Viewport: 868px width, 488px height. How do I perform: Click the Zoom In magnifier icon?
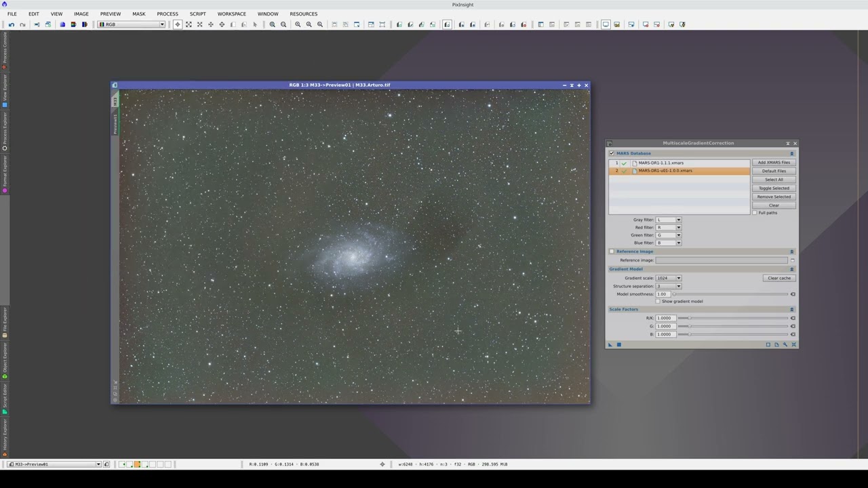click(273, 24)
